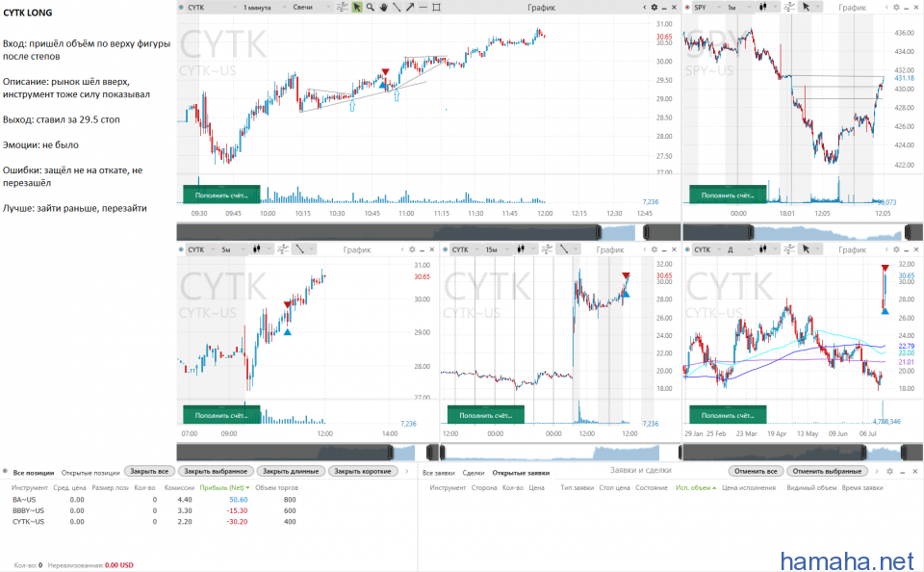The width and height of the screenshot is (924, 572).
Task: Click 'Отменить выбранные' button
Action: pos(828,471)
